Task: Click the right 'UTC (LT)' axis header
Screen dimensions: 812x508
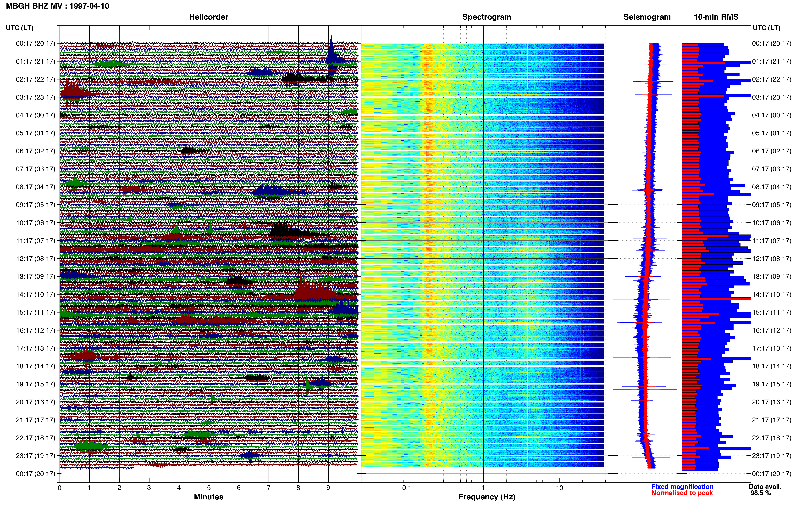Action: [x=766, y=28]
